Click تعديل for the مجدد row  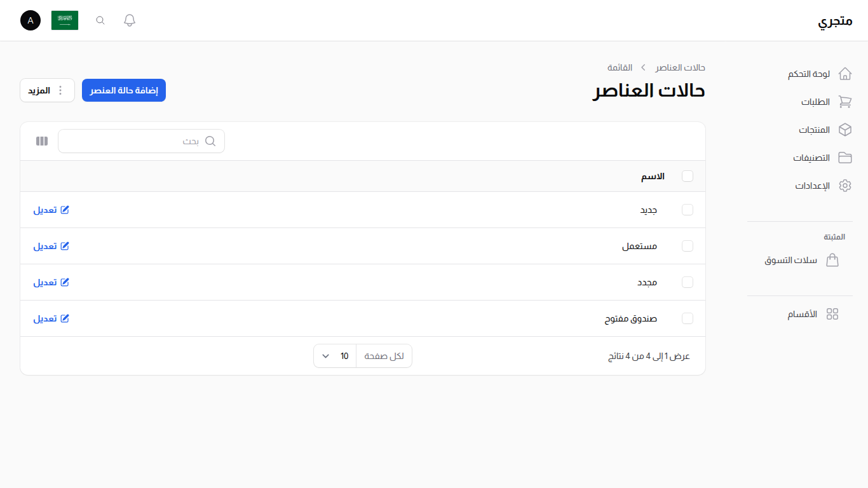(x=51, y=282)
